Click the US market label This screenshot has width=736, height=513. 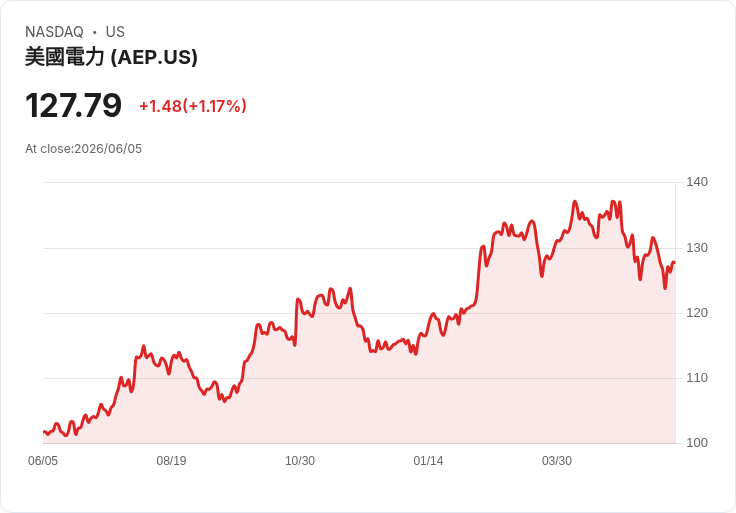[x=115, y=32]
